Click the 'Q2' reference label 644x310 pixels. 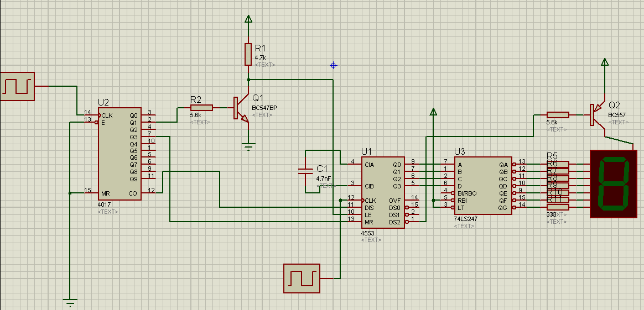point(615,105)
